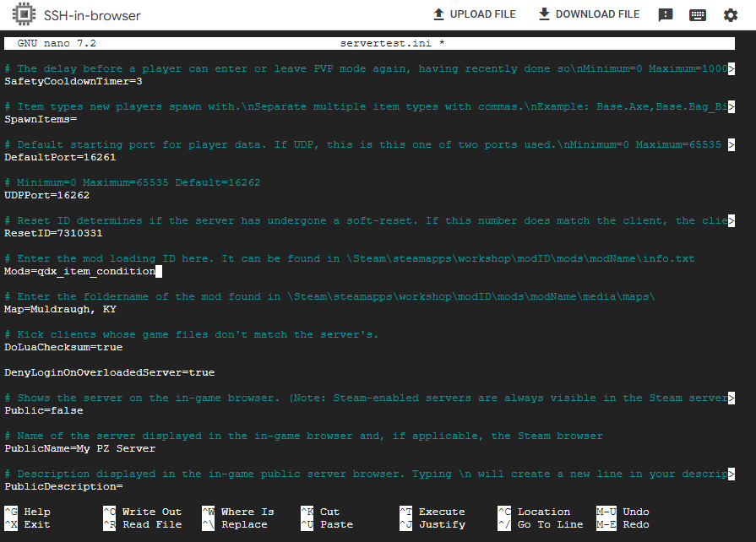Click the Help shortcut in nano footer
The width and height of the screenshot is (756, 542).
[28, 512]
